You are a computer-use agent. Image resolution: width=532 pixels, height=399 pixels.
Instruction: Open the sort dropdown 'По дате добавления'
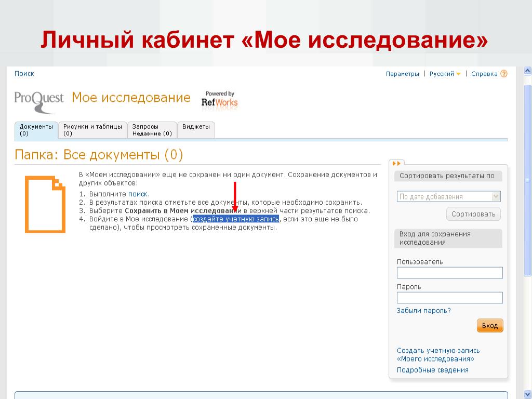pyautogui.click(x=448, y=197)
